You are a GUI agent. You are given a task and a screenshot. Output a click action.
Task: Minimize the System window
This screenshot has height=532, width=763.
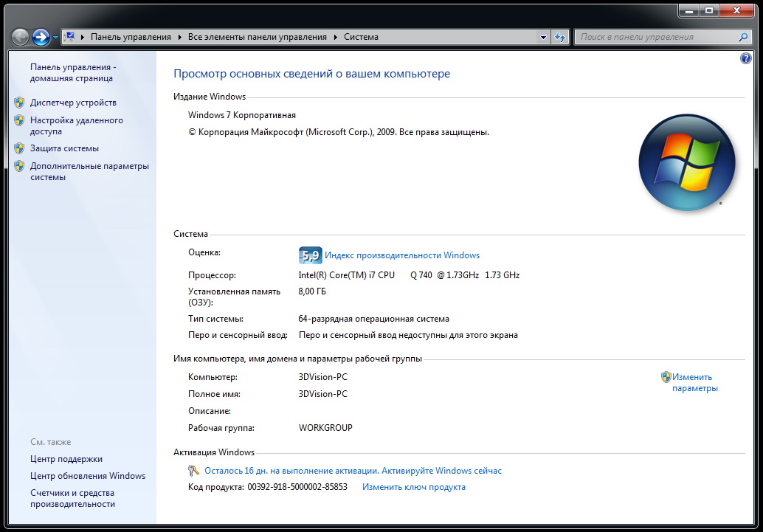point(689,11)
